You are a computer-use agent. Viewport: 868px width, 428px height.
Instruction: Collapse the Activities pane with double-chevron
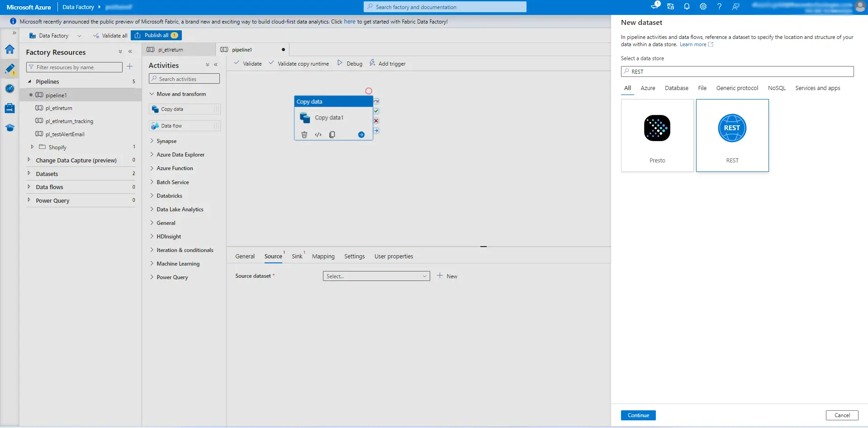pyautogui.click(x=216, y=65)
